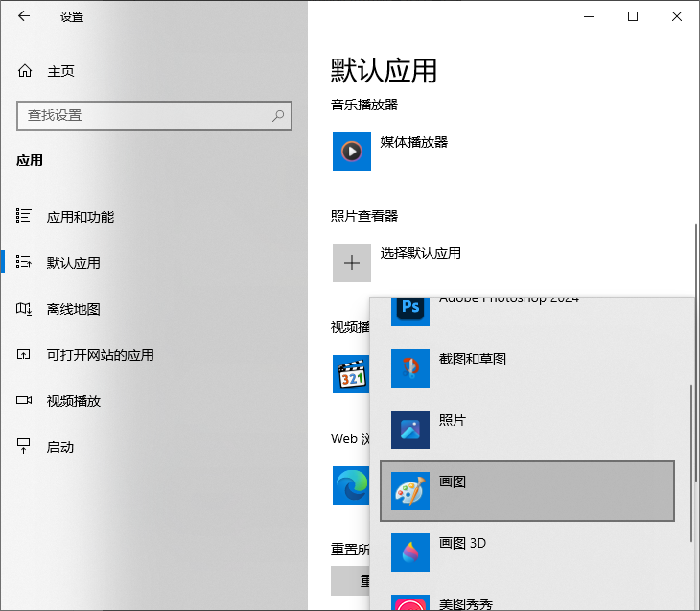Select 画图 as photo viewer

526,491
